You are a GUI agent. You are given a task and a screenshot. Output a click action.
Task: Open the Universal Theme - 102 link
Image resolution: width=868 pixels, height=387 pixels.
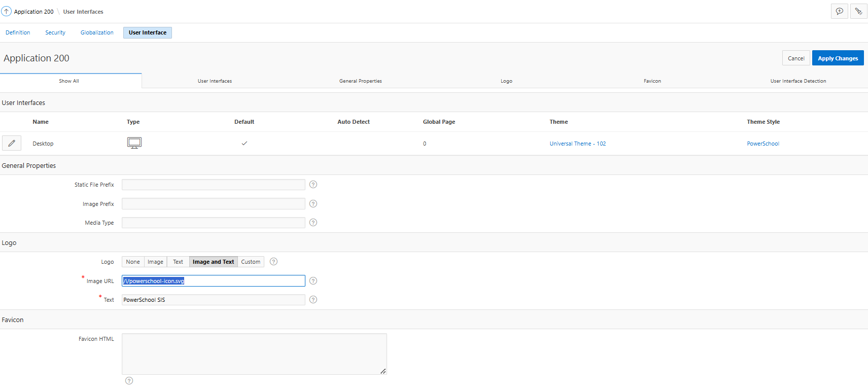click(x=577, y=144)
